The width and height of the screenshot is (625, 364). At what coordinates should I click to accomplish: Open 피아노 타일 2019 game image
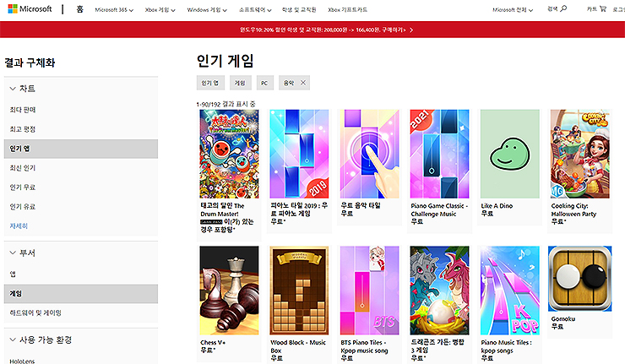[x=299, y=154]
